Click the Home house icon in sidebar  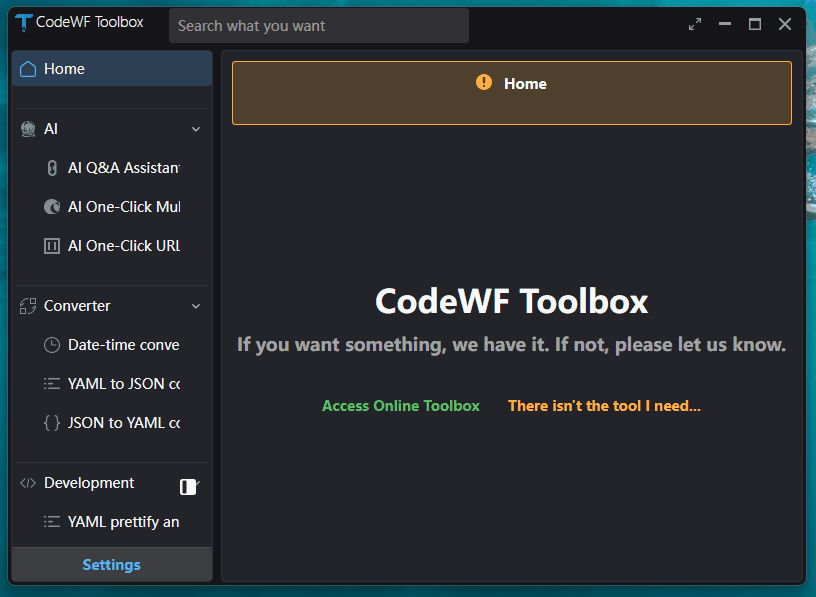(x=28, y=69)
